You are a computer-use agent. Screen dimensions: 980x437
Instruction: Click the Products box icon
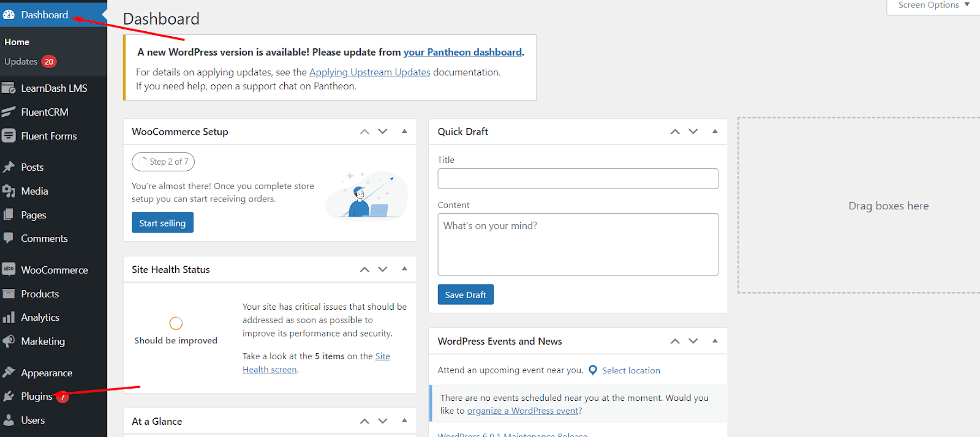tap(9, 294)
